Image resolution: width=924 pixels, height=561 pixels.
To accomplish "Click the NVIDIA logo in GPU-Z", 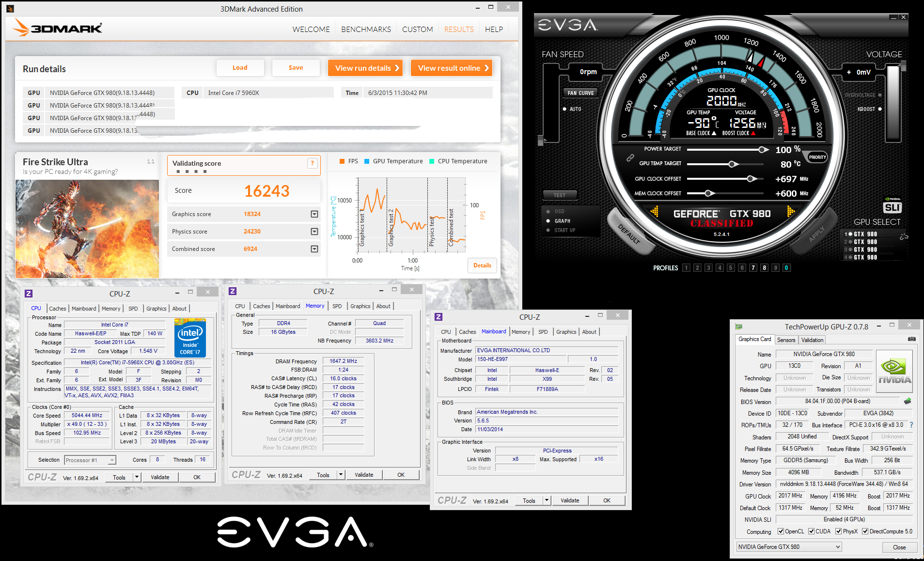I will tap(894, 371).
